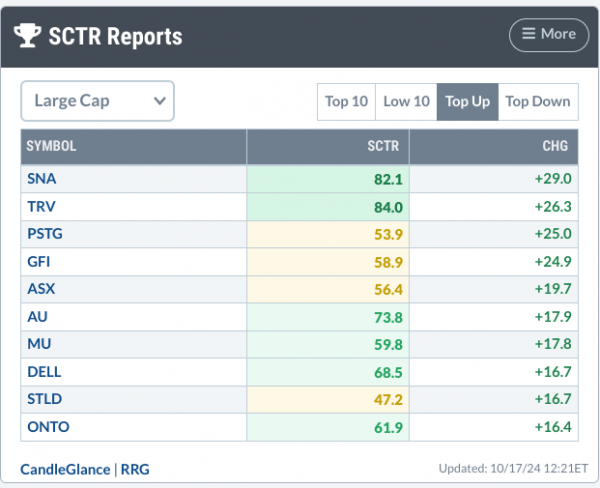Click the DELL row change +16.7
The height and width of the screenshot is (488, 600).
[x=553, y=372]
